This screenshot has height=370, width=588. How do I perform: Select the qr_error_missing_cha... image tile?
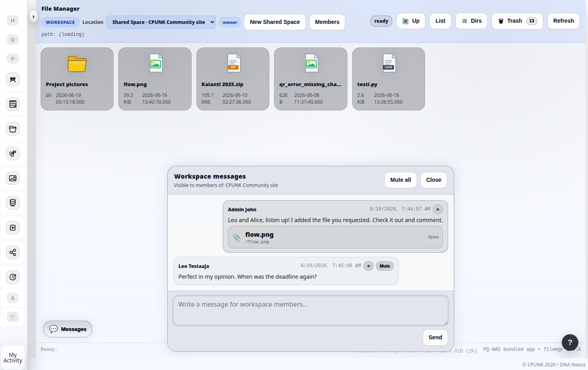click(311, 79)
